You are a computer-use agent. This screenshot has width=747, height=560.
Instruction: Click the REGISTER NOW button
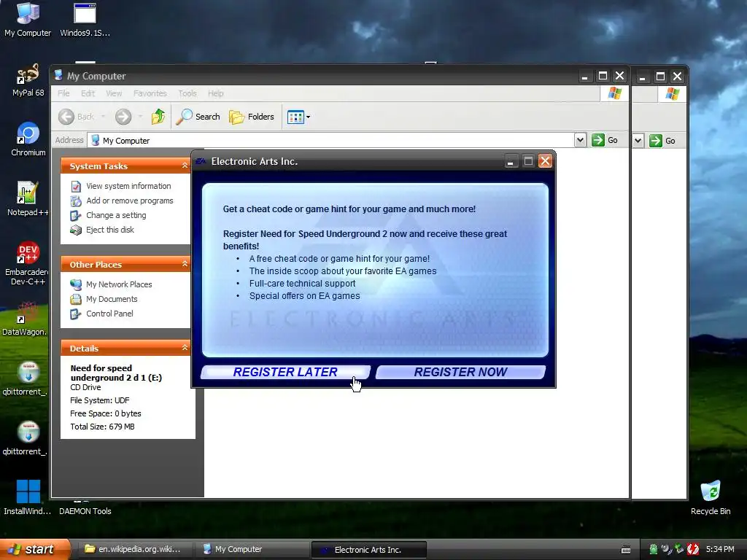(x=461, y=372)
